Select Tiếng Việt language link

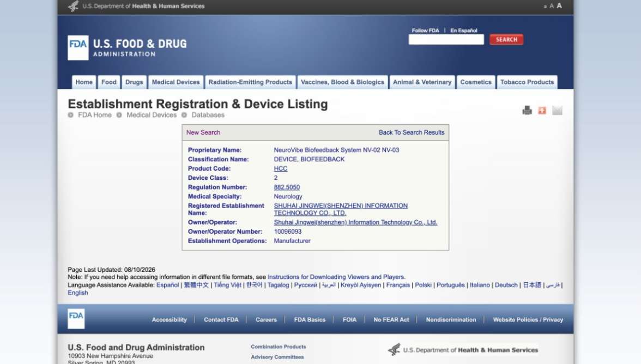pos(227,285)
